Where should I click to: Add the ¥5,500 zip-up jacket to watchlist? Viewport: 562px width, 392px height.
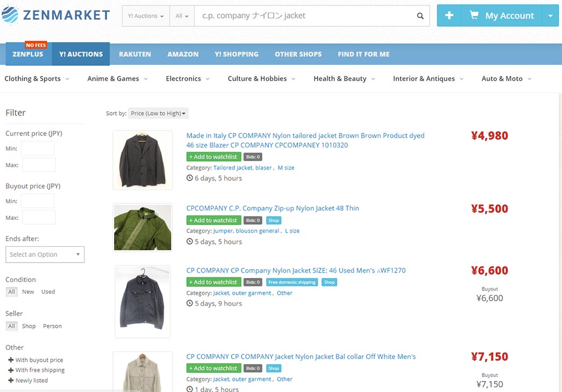213,220
